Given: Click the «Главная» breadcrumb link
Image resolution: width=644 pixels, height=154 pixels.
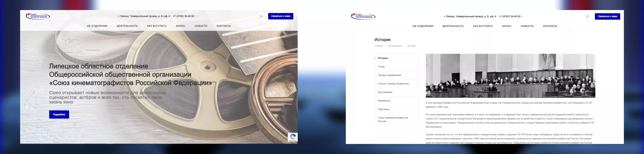Looking at the screenshot, I should click(x=379, y=46).
